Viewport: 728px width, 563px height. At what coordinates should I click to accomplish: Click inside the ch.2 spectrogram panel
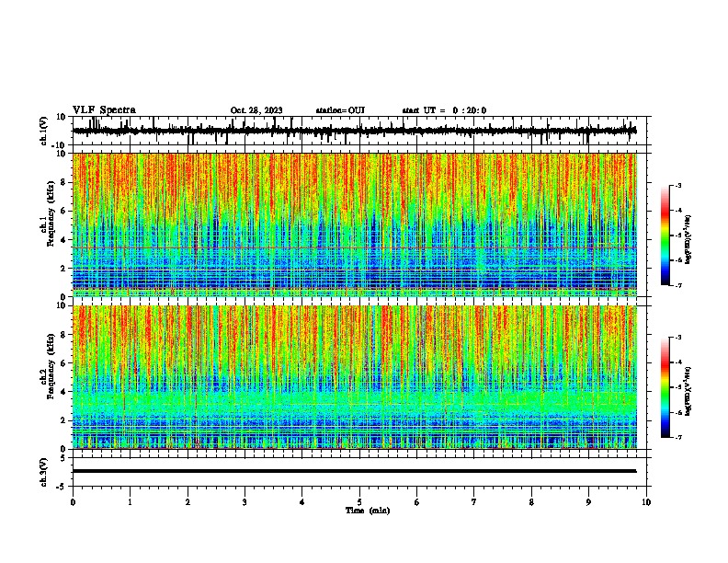coord(354,377)
